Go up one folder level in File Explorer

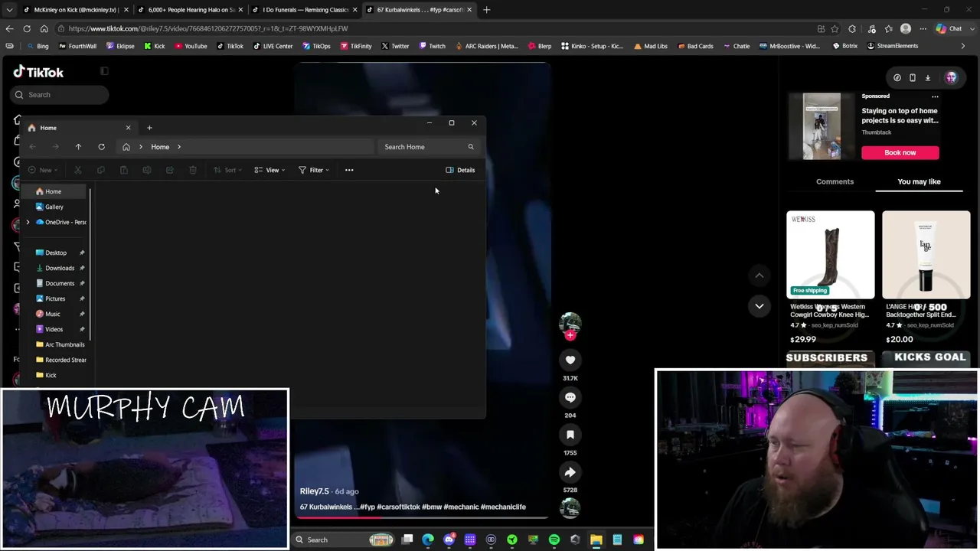[x=78, y=147]
